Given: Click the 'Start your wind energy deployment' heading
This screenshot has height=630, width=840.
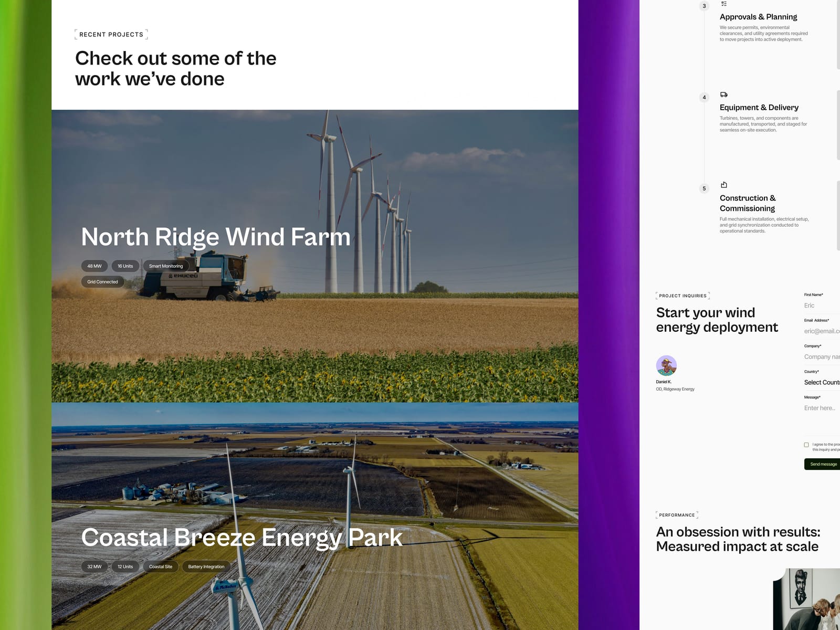Looking at the screenshot, I should coord(717,320).
